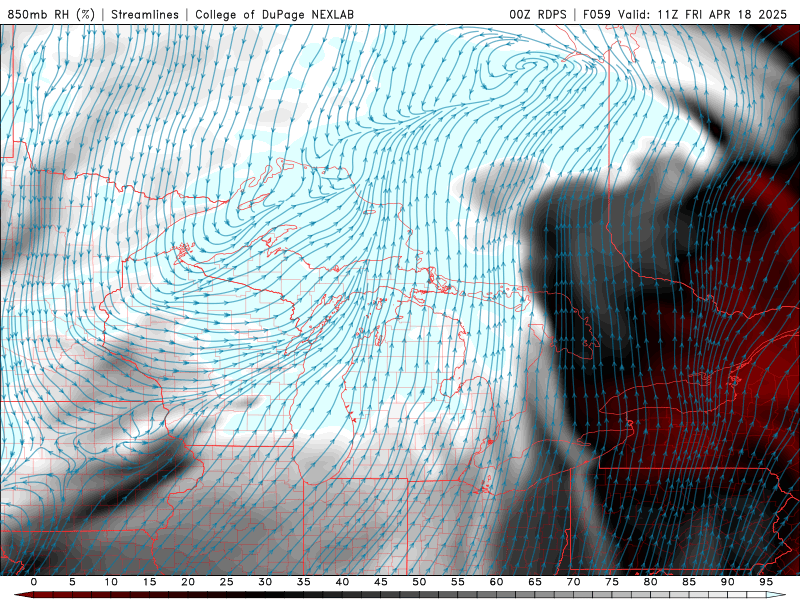Click the "75" colorbar scale label
800x600 pixels.
(612, 582)
